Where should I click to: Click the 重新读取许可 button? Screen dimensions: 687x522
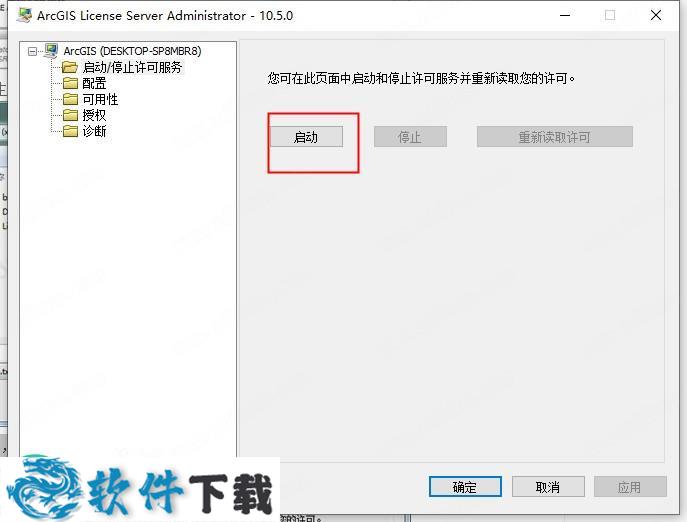pos(555,137)
